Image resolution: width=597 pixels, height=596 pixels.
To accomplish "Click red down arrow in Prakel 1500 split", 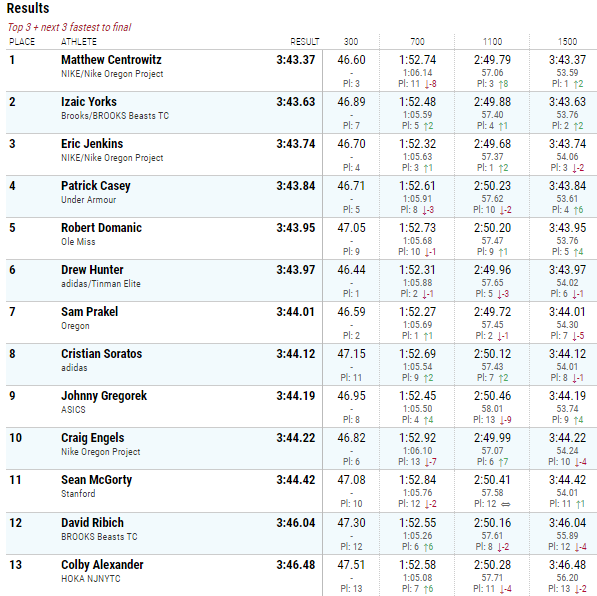I will (x=575, y=336).
